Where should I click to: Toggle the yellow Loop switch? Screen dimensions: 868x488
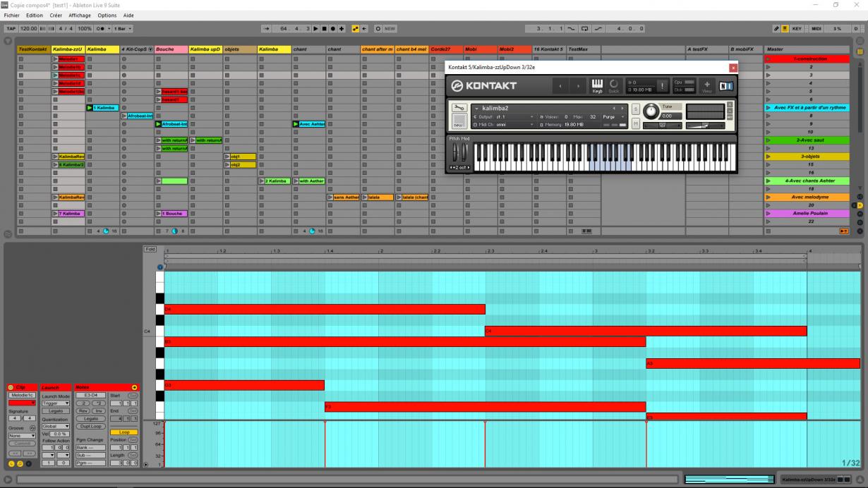124,432
